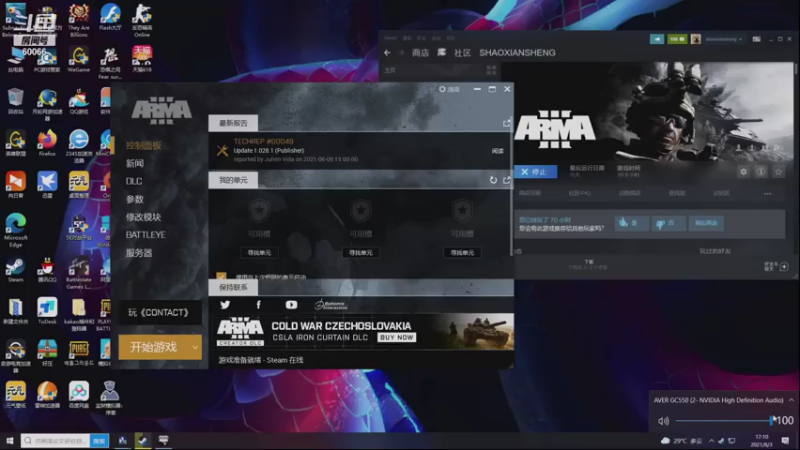Refresh the My Units section

point(493,180)
